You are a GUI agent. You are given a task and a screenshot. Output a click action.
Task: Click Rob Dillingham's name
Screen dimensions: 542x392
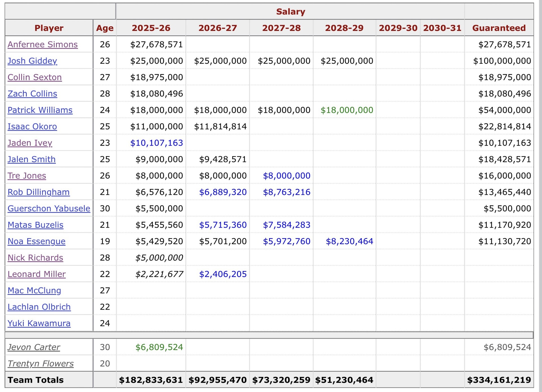pyautogui.click(x=38, y=192)
